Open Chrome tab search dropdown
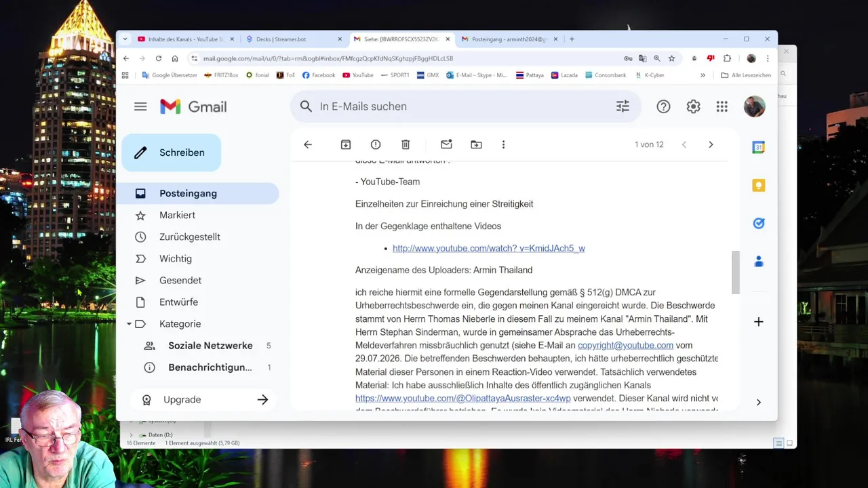868x488 pixels. (125, 39)
